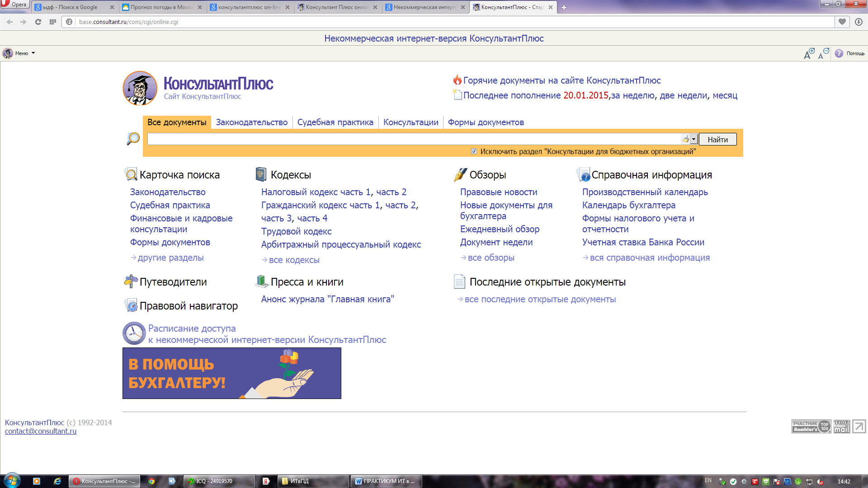
Task: Open Анонс журнала Главная книга link
Action: tap(328, 299)
